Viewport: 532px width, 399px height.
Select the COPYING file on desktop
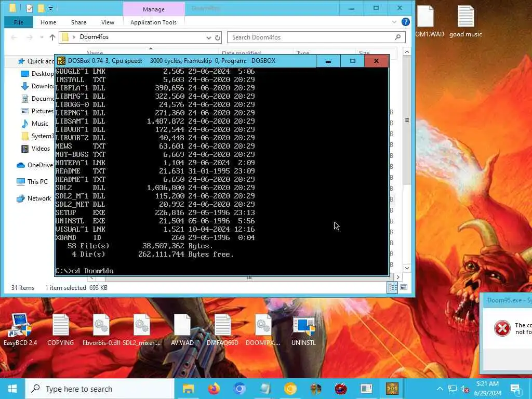(x=60, y=329)
